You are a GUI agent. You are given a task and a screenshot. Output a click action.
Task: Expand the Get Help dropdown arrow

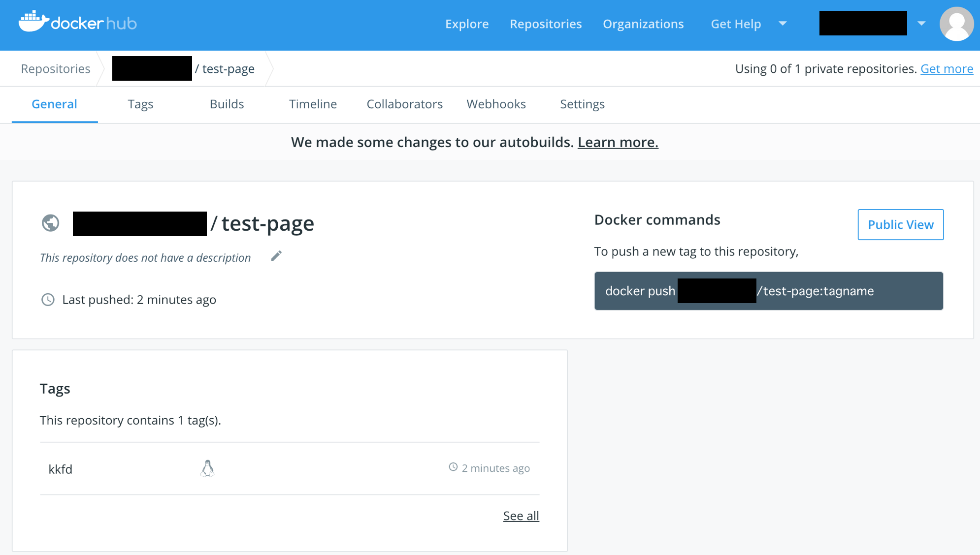pyautogui.click(x=783, y=24)
